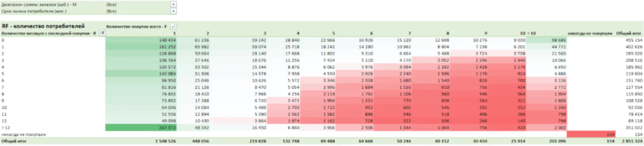Select the никогда не покупали row label
This screenshot has width=644, height=146.
pyautogui.click(x=23, y=134)
